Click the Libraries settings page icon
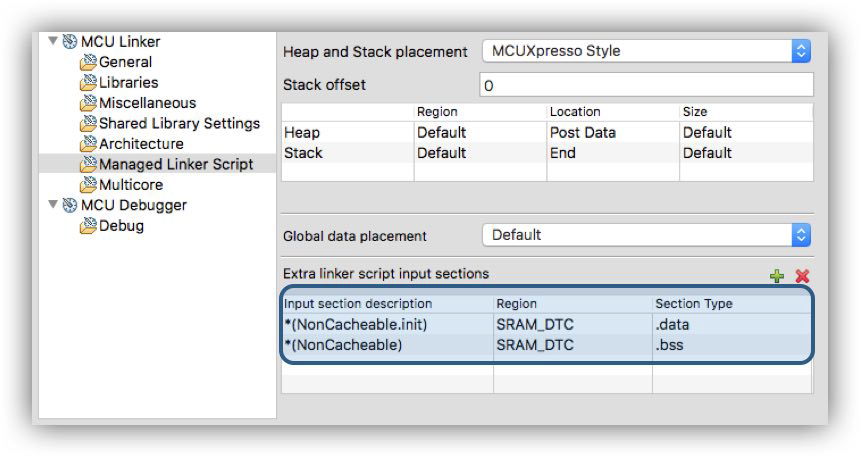The image size is (860, 457). pos(88,83)
